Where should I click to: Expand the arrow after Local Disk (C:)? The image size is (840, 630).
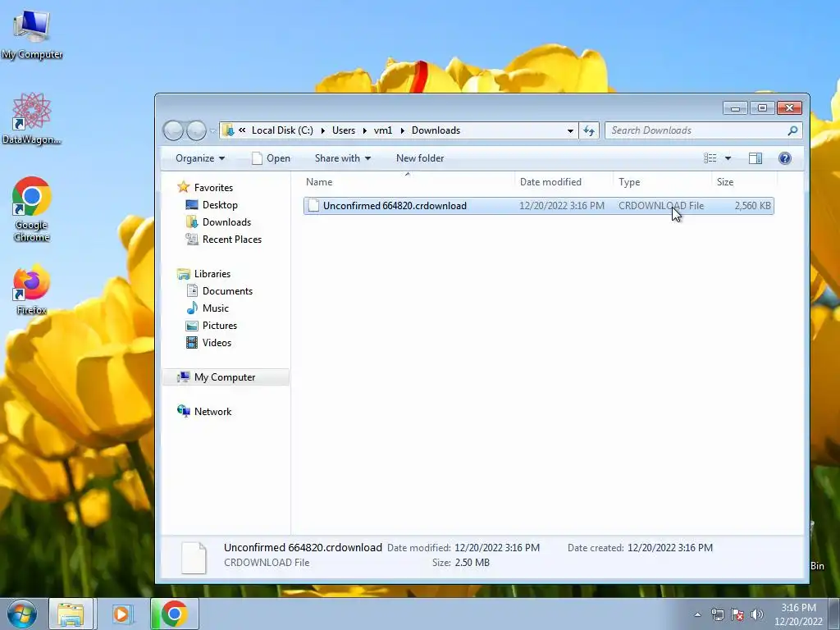click(323, 130)
